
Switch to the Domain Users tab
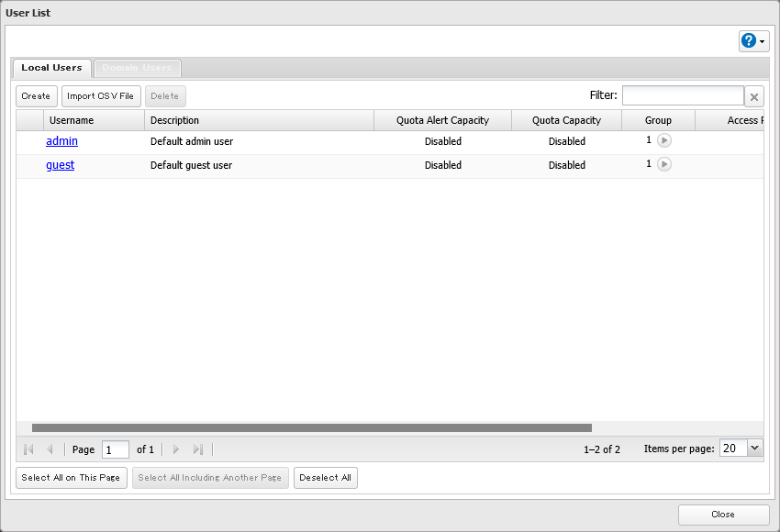pyautogui.click(x=137, y=68)
